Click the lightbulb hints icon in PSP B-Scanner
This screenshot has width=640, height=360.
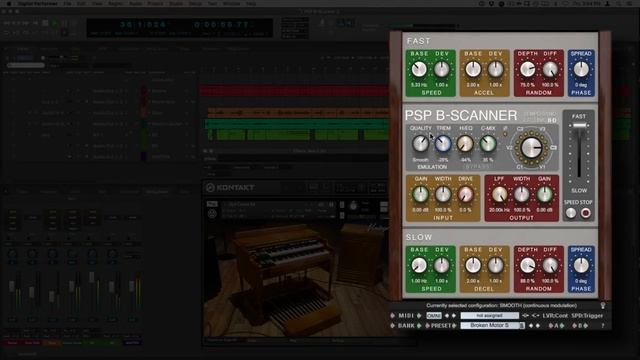coord(603,305)
